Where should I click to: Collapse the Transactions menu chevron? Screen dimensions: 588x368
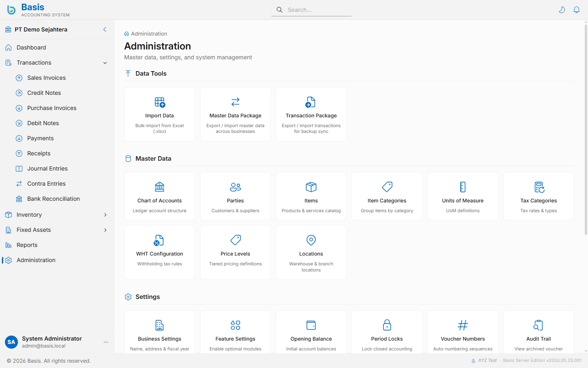pos(105,63)
